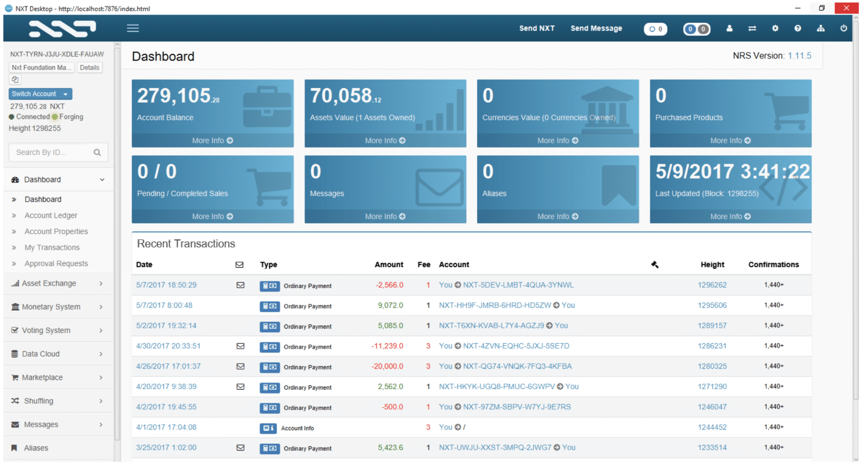Viewport: 868px width, 466px height.
Task: Click the help question mark icon
Action: (x=798, y=28)
